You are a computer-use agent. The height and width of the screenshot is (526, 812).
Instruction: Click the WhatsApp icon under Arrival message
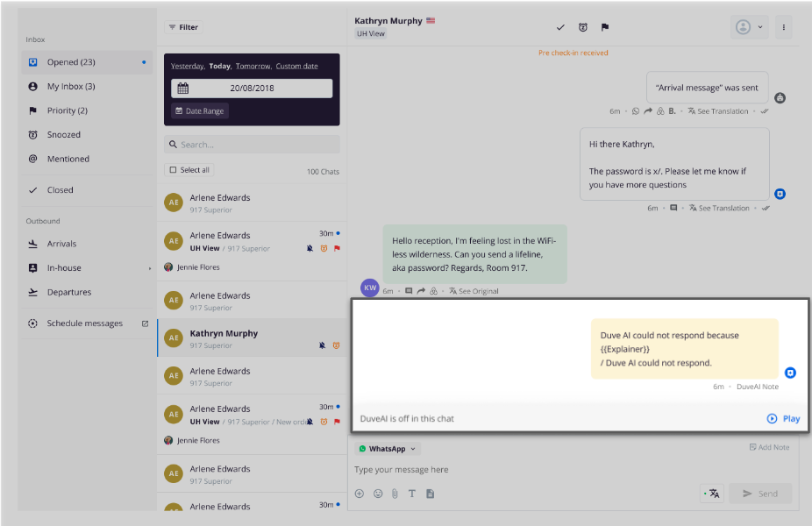[x=636, y=111]
